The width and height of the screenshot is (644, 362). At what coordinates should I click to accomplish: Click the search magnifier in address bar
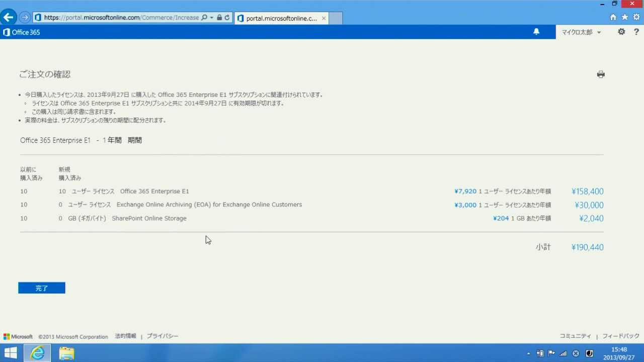[204, 18]
